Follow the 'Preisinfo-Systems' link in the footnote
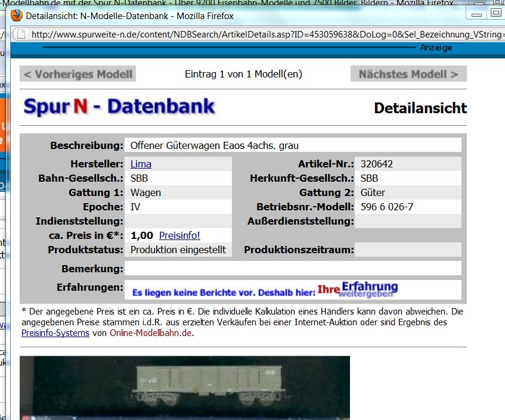 pyautogui.click(x=55, y=333)
